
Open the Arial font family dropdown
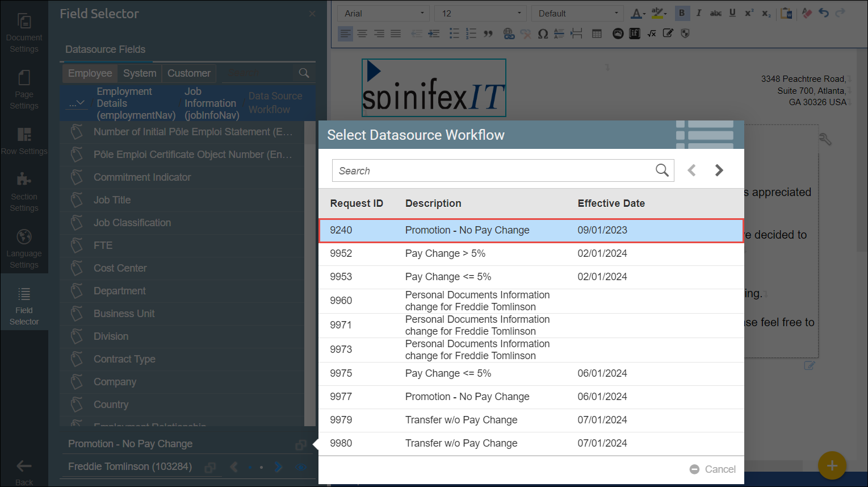pos(384,13)
